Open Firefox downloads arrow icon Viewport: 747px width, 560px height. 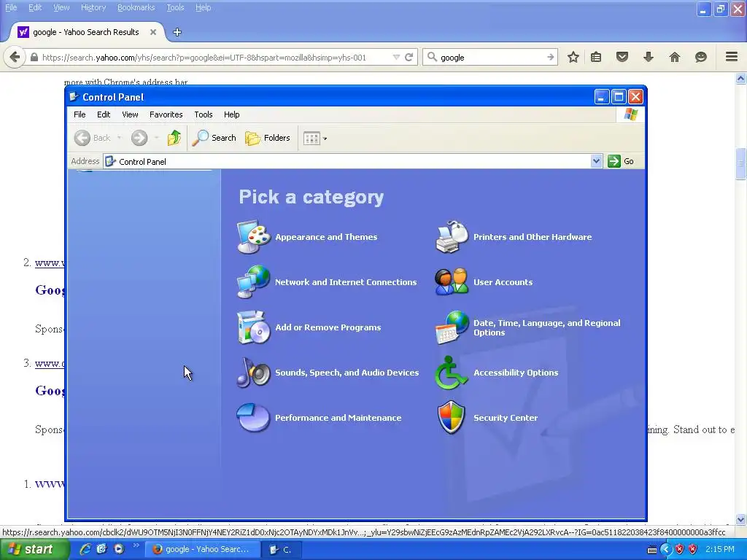point(649,58)
